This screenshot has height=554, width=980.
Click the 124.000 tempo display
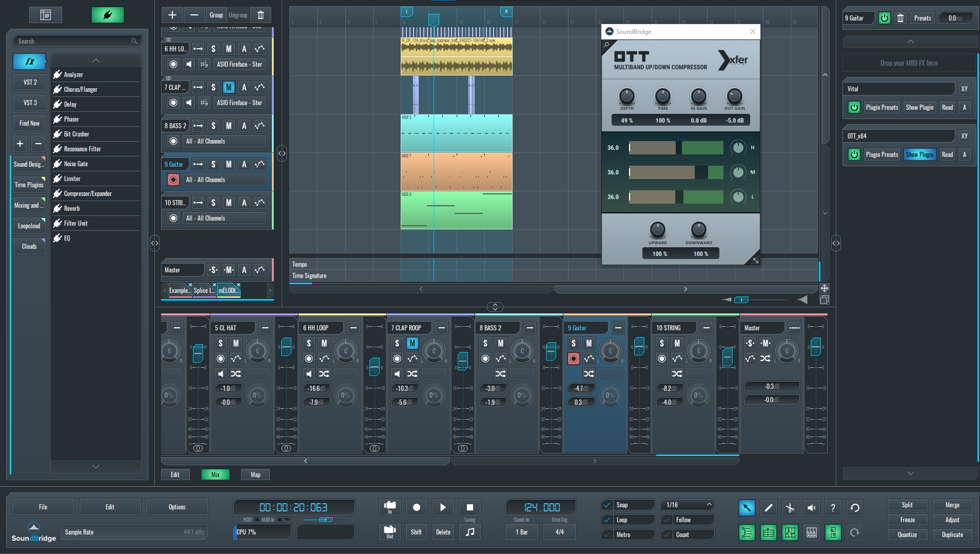pos(542,507)
